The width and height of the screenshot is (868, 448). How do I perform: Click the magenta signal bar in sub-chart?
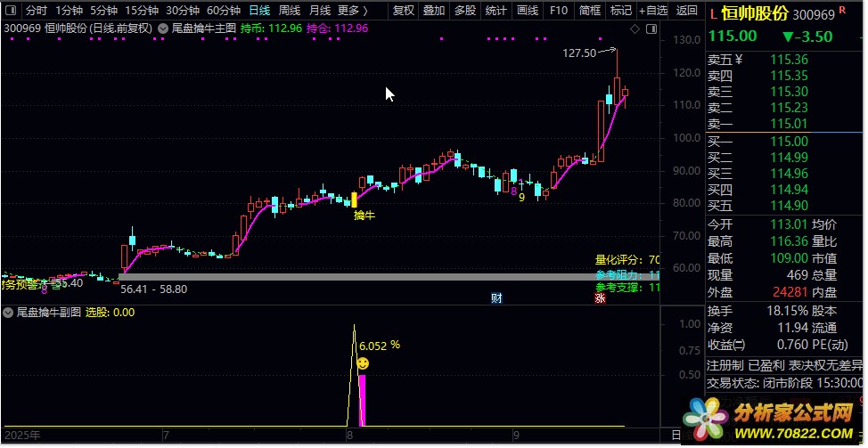tap(362, 401)
